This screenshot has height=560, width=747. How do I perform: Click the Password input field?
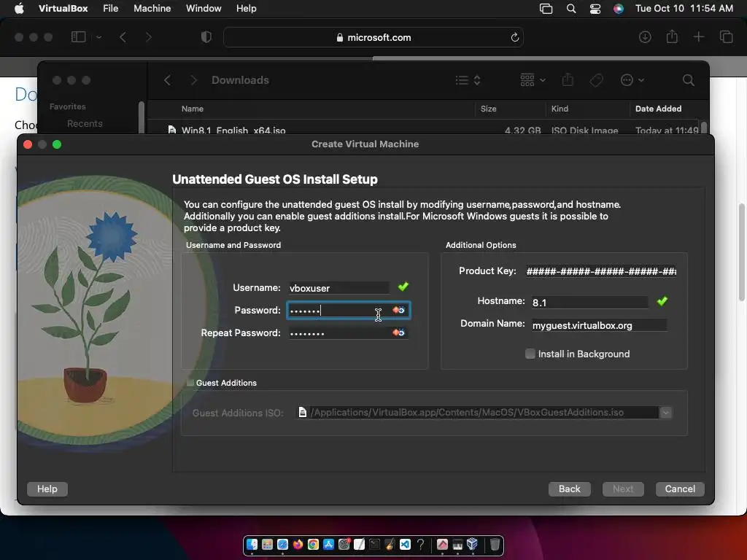tap(348, 310)
